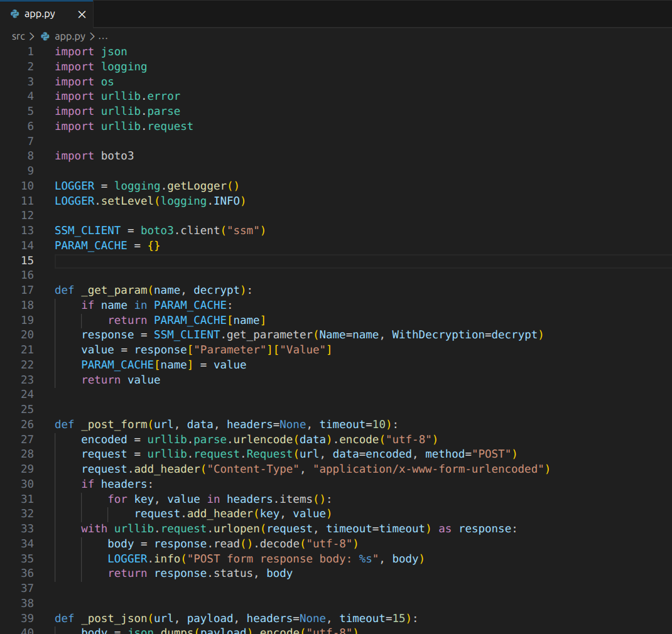The height and width of the screenshot is (634, 672).
Task: Click method="POST" on line 28
Action: (467, 454)
